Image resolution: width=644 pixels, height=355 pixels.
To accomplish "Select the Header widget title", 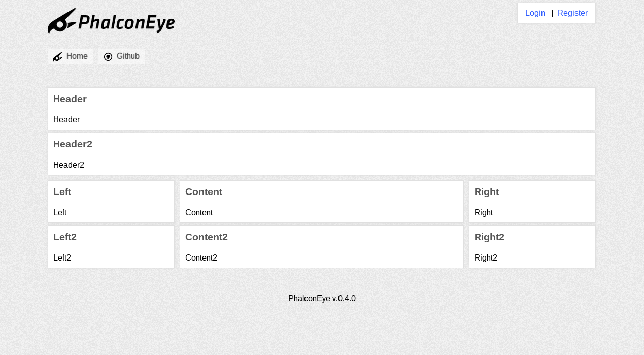I will click(70, 99).
